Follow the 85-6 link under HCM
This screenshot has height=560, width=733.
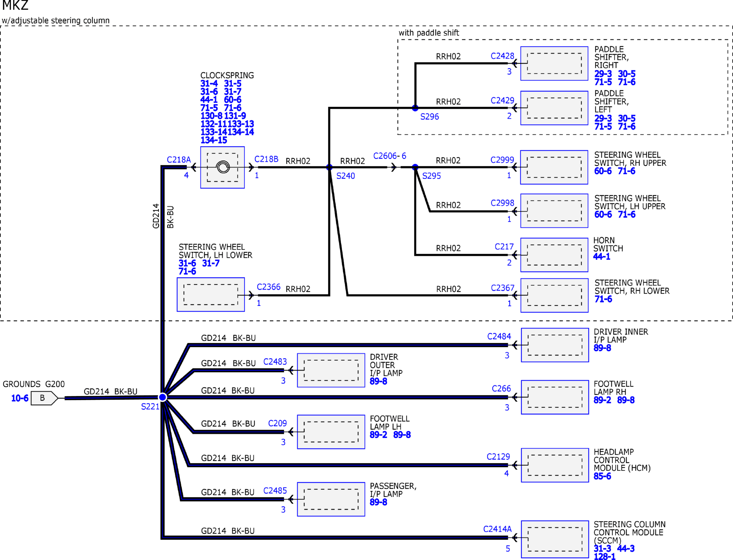(602, 476)
